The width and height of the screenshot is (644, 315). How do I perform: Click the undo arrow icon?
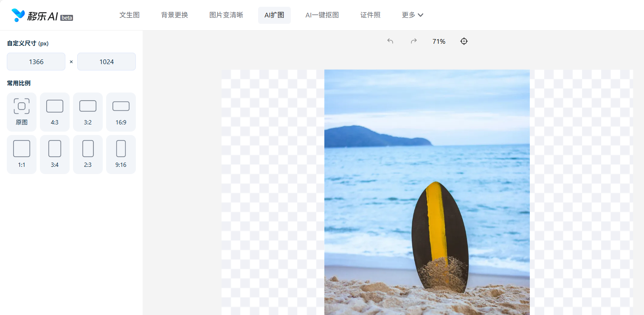pos(390,41)
